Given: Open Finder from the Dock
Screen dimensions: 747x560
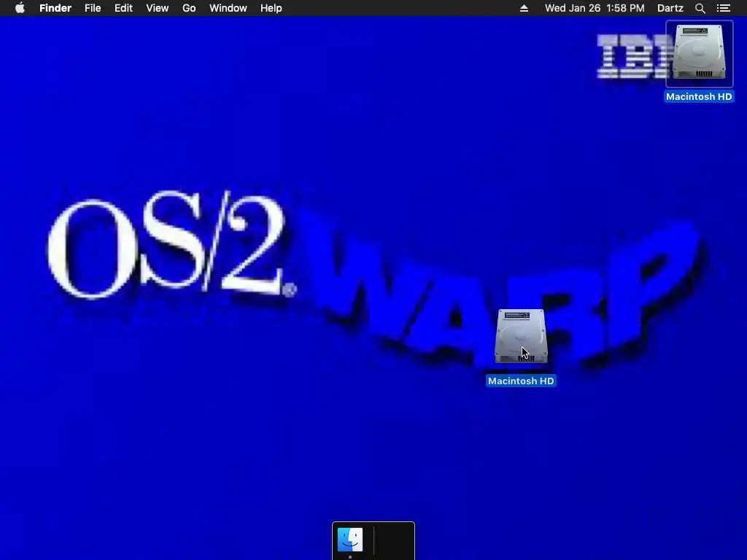Looking at the screenshot, I should (x=350, y=540).
